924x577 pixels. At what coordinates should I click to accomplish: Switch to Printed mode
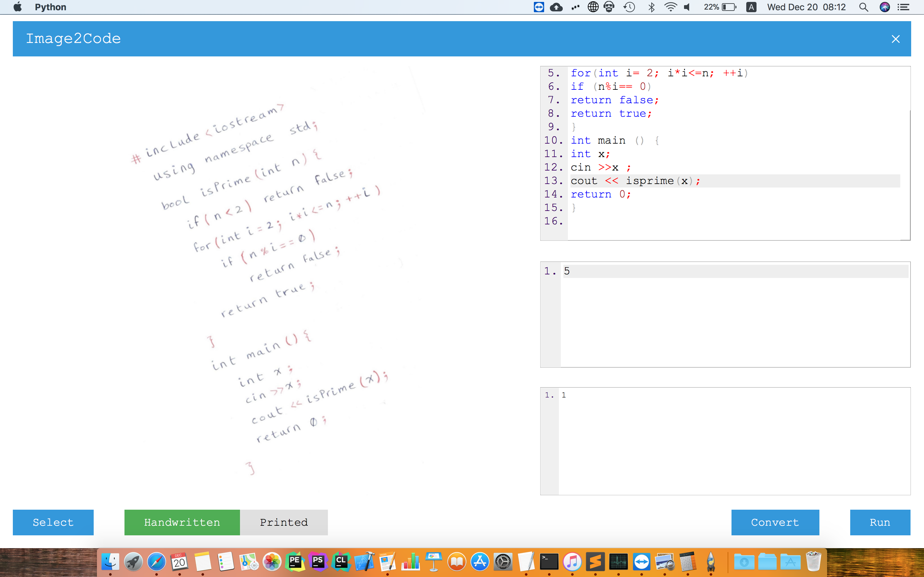click(x=284, y=522)
